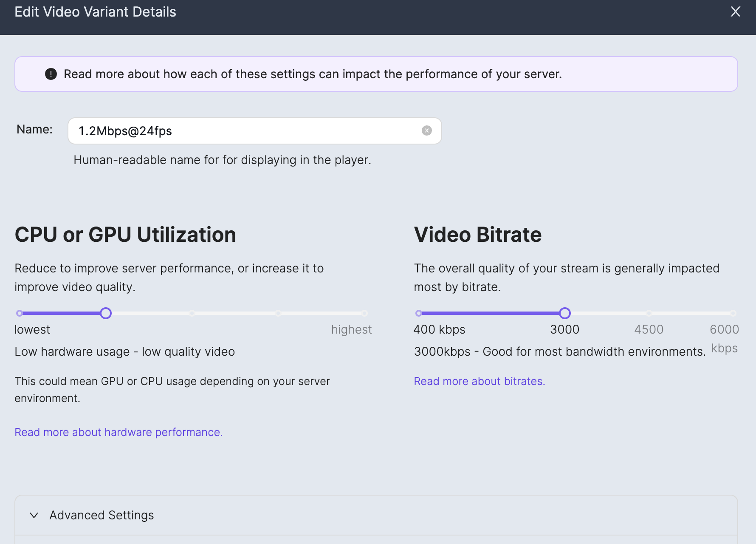
Task: Click the 'highest' label under CPU slider
Action: [x=351, y=329]
